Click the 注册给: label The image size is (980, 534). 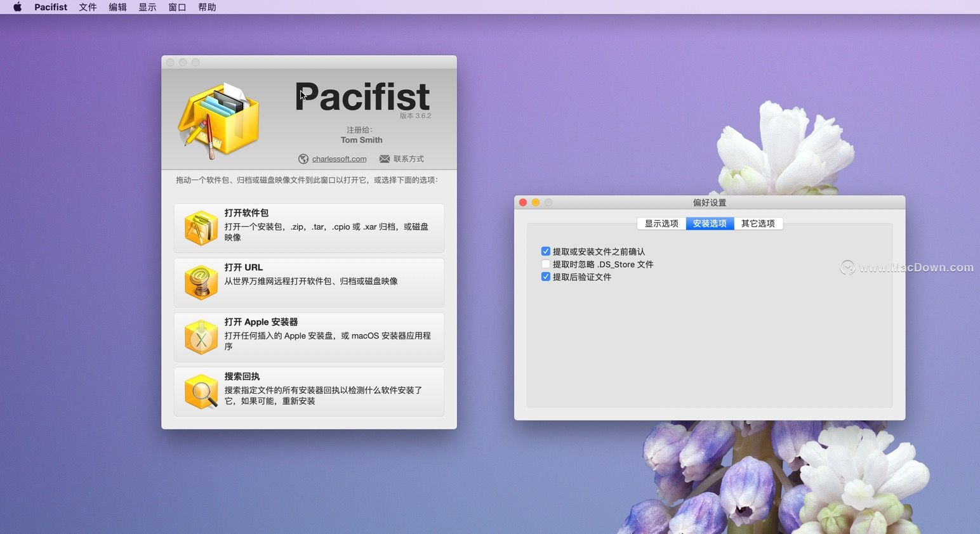(359, 129)
